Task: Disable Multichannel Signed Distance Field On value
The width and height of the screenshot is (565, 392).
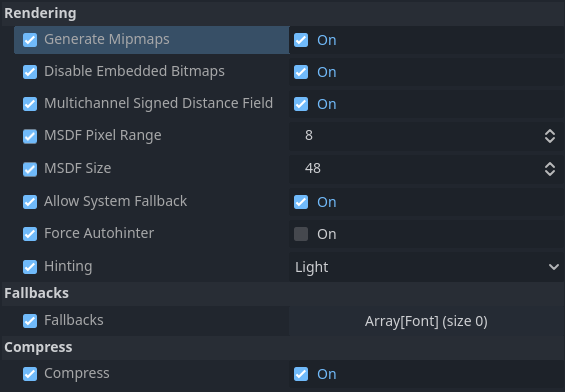Action: pyautogui.click(x=301, y=104)
